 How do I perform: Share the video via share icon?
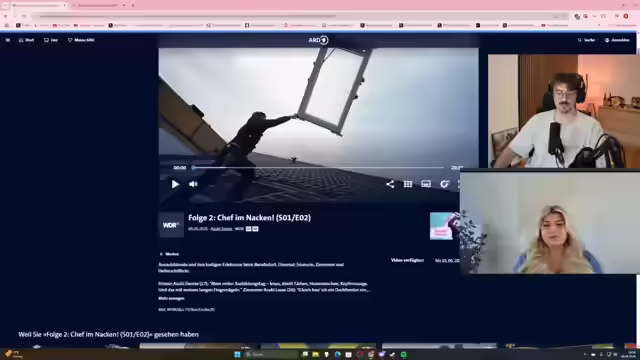tap(390, 184)
